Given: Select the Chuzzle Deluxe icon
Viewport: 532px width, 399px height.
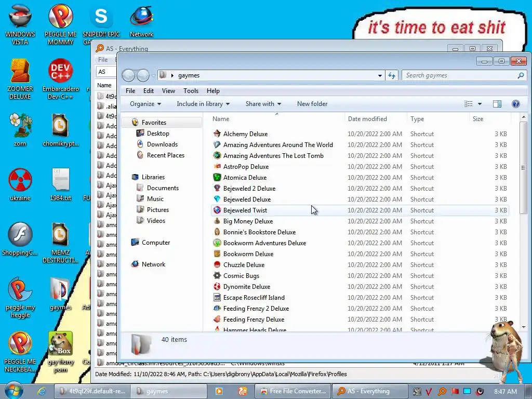Looking at the screenshot, I should [x=217, y=264].
